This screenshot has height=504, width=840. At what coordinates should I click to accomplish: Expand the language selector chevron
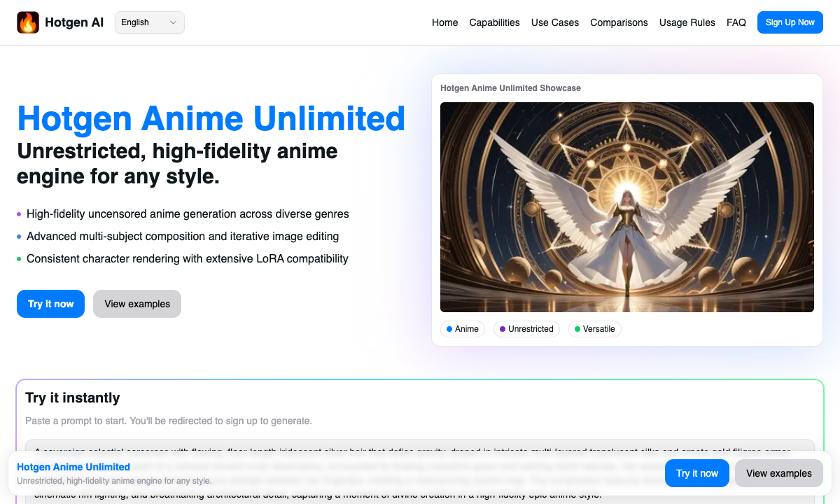pos(172,22)
